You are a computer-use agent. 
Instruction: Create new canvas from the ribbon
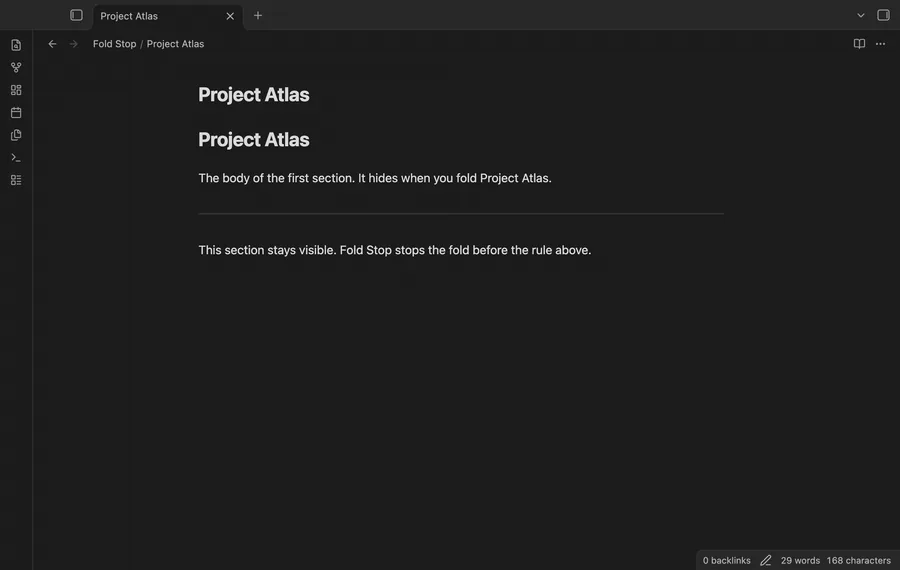click(16, 90)
